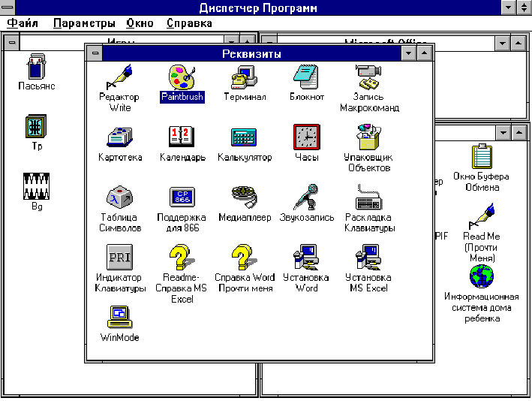Select the Установка MS Excel icon

tap(369, 257)
